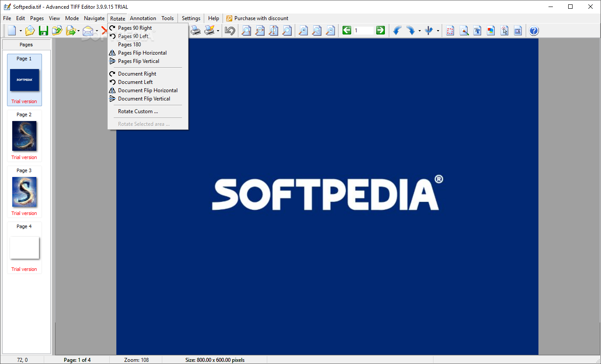Screen dimensions: 601x364
Task: Activate the red dashed selection rectangle tool
Action: click(x=450, y=31)
